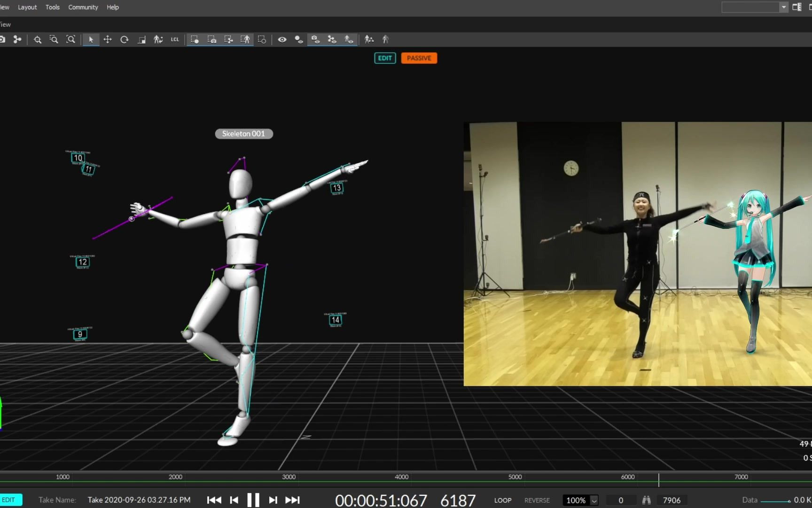Jump to first frame of take
Screen dimensions: 812x508
214,500
